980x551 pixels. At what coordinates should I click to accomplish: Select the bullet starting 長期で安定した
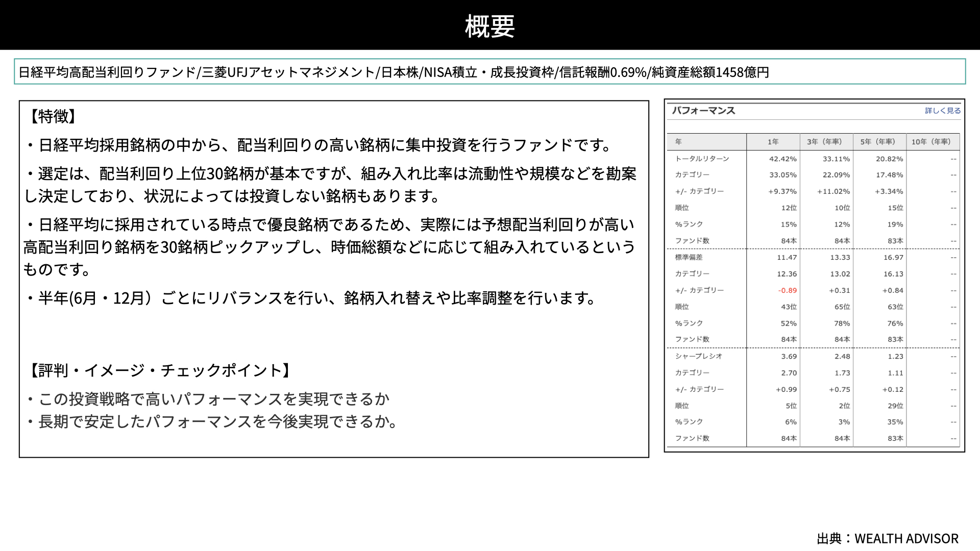point(211,421)
